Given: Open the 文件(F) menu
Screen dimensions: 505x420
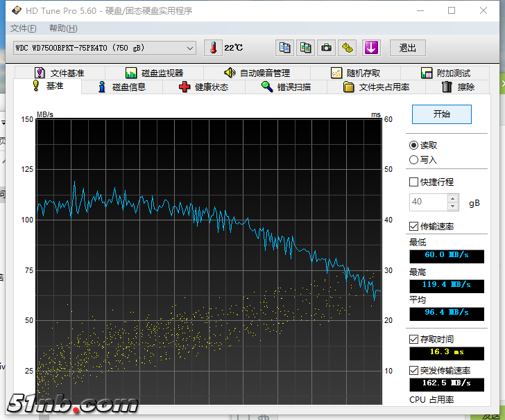Looking at the screenshot, I should pos(23,28).
